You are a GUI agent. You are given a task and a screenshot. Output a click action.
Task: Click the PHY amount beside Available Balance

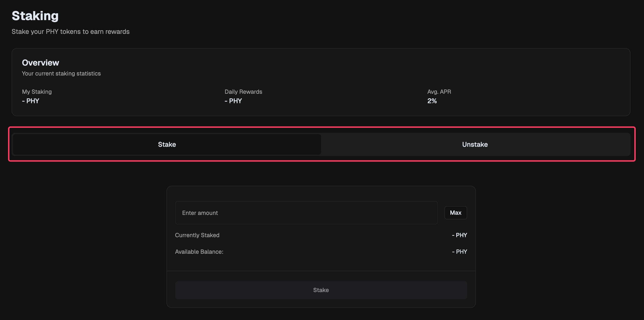(x=459, y=252)
